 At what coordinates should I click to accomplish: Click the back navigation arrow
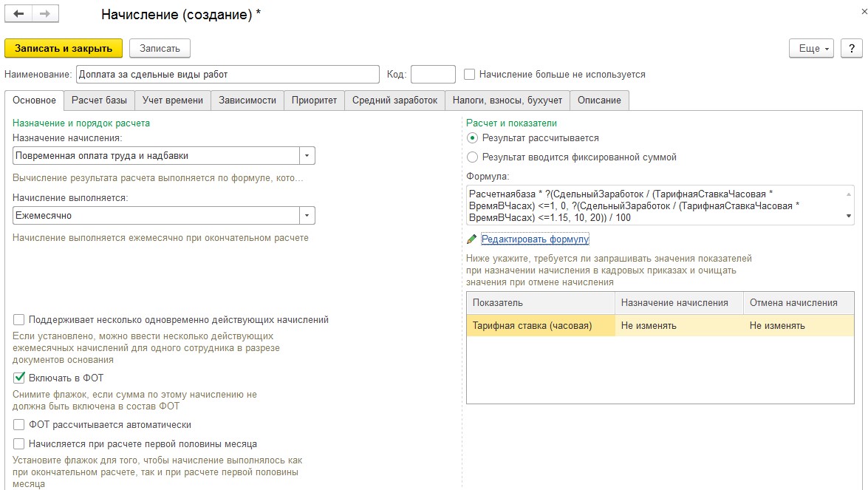19,14
